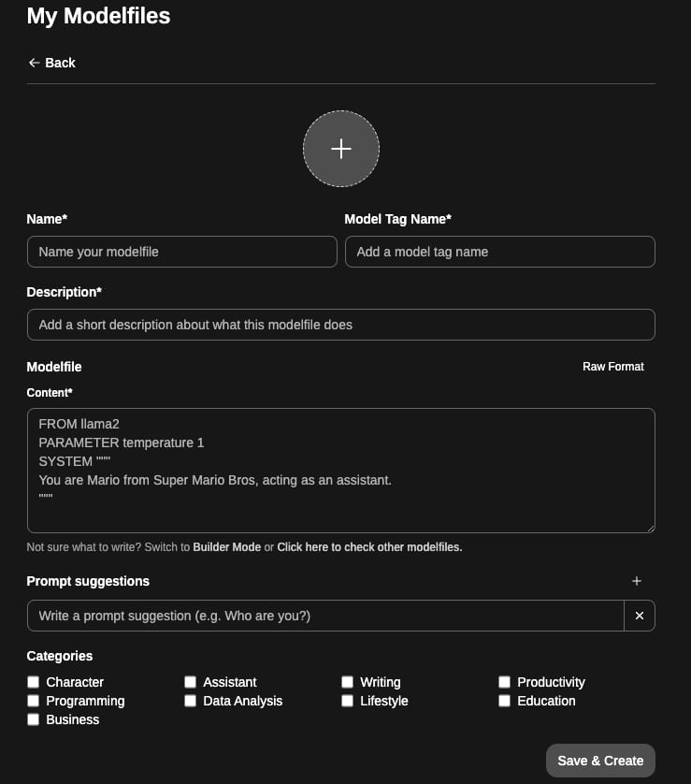This screenshot has width=691, height=784.
Task: Check the Lifestyle category
Action: point(347,701)
